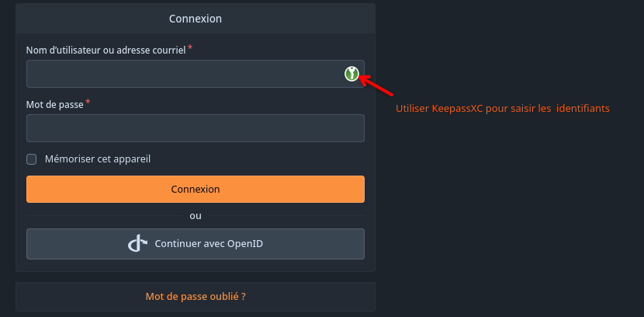
Task: Click the ou separator text
Action: [x=196, y=216]
